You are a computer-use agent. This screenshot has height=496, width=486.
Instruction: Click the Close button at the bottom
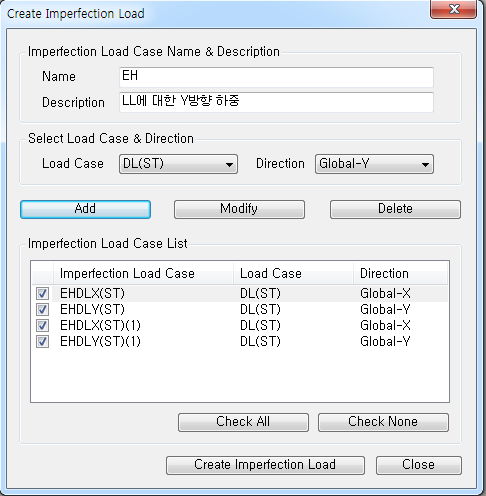419,465
